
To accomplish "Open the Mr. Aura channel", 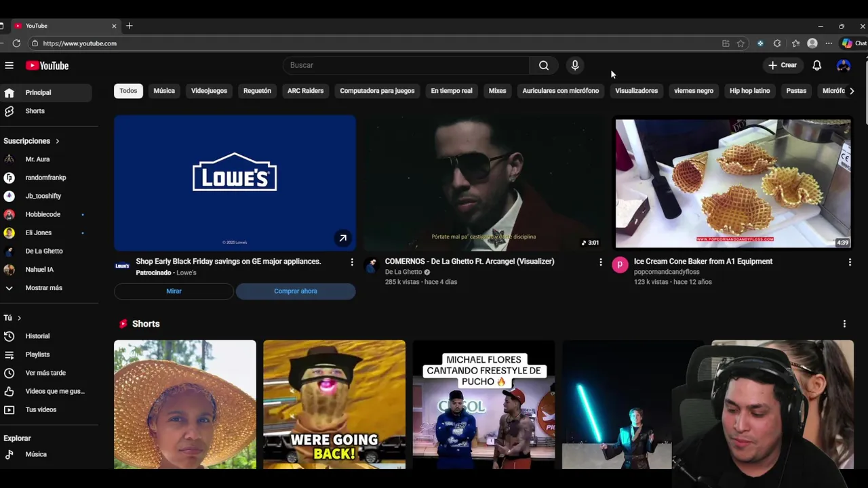I will [45, 159].
